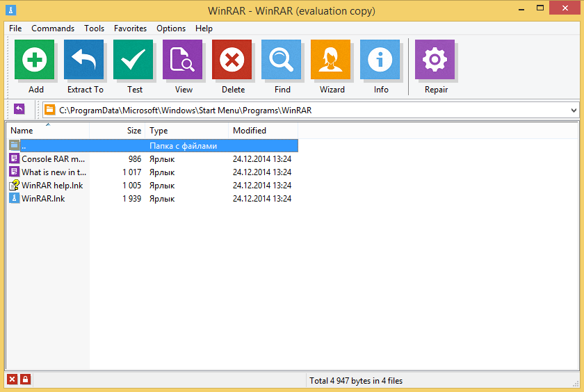Click the size value 1 939
The image size is (584, 392).
tap(132, 198)
